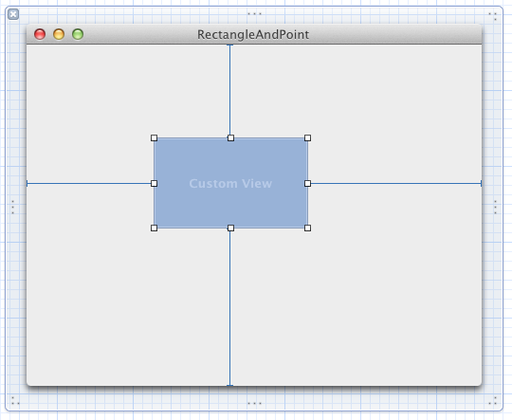Select the right-middle resize handle of Custom View
Screen dimensions: 512x420
pos(307,184)
